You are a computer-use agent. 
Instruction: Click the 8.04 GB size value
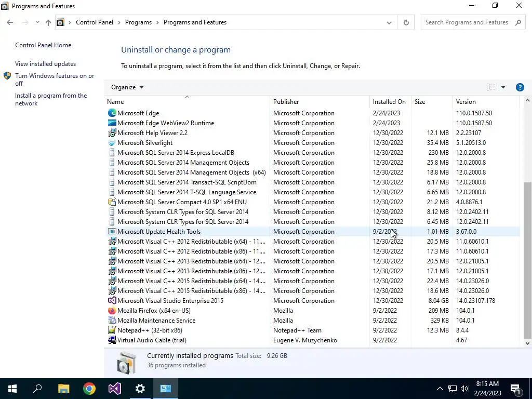(438, 301)
